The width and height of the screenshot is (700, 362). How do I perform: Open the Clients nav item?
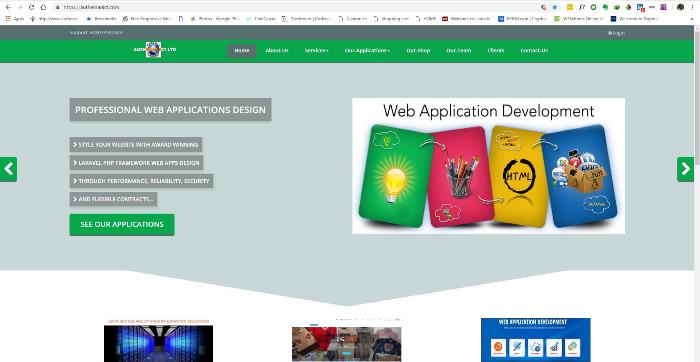[x=496, y=50]
